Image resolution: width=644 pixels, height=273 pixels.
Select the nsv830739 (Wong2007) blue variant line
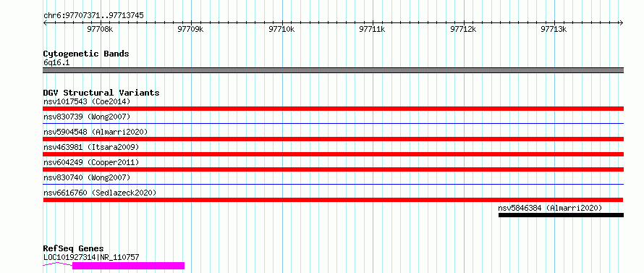click(x=333, y=123)
